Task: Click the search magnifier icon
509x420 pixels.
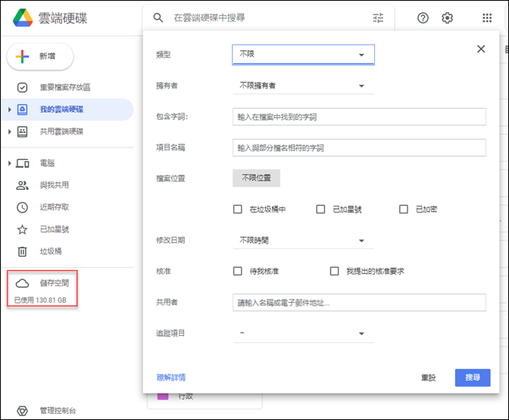Action: point(158,17)
